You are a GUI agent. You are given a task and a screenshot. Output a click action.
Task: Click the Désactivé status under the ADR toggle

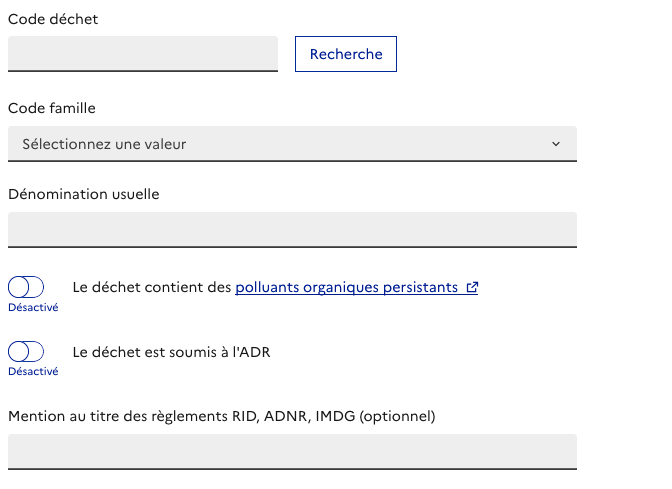click(x=33, y=371)
